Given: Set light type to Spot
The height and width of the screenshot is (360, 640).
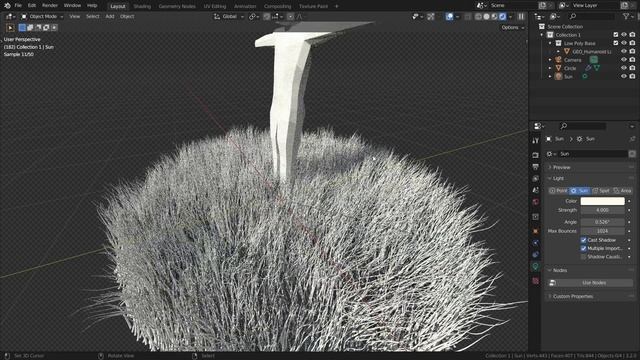Looking at the screenshot, I should [601, 191].
